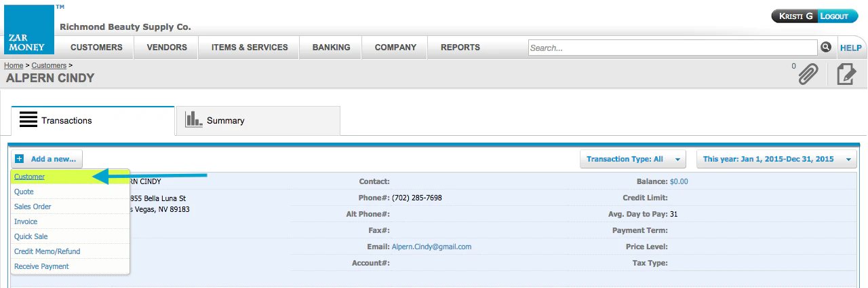Click the phone number (702) 285-7698
Screen dimensions: 868x288
417,198
